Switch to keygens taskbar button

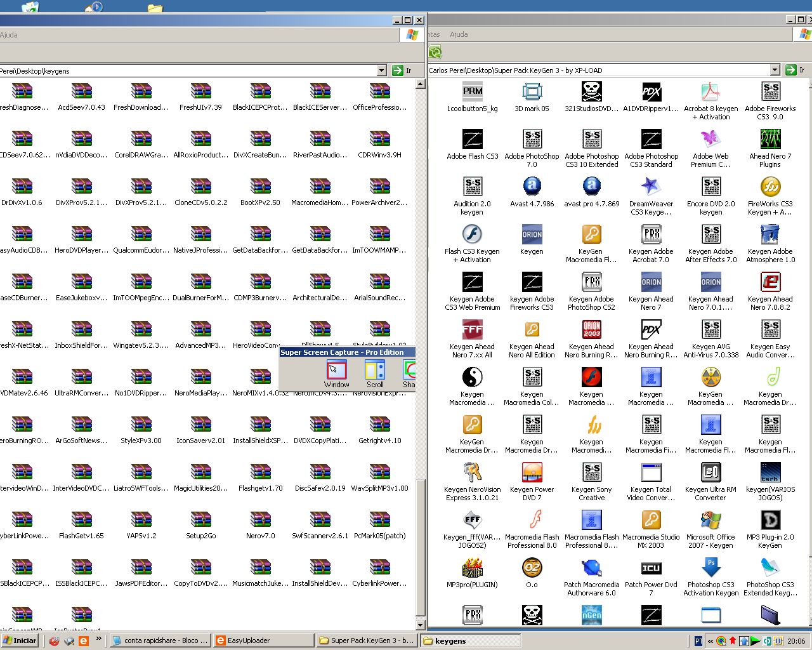click(x=470, y=641)
